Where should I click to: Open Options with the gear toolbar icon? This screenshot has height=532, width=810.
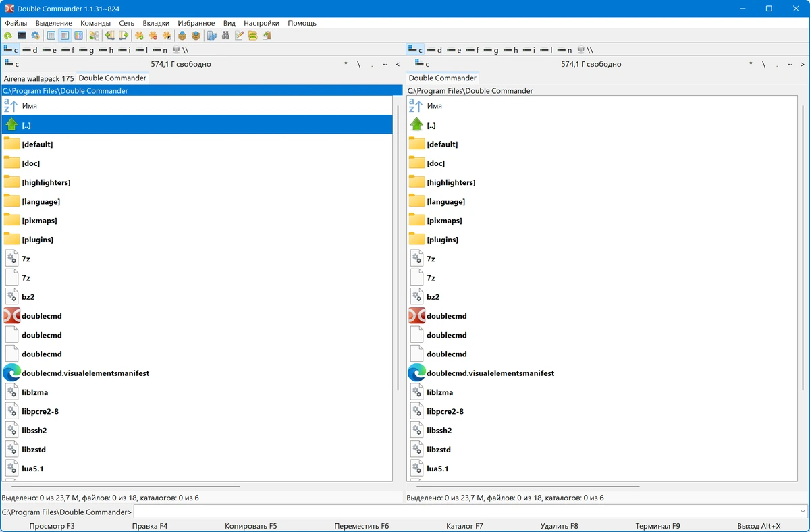coord(35,36)
